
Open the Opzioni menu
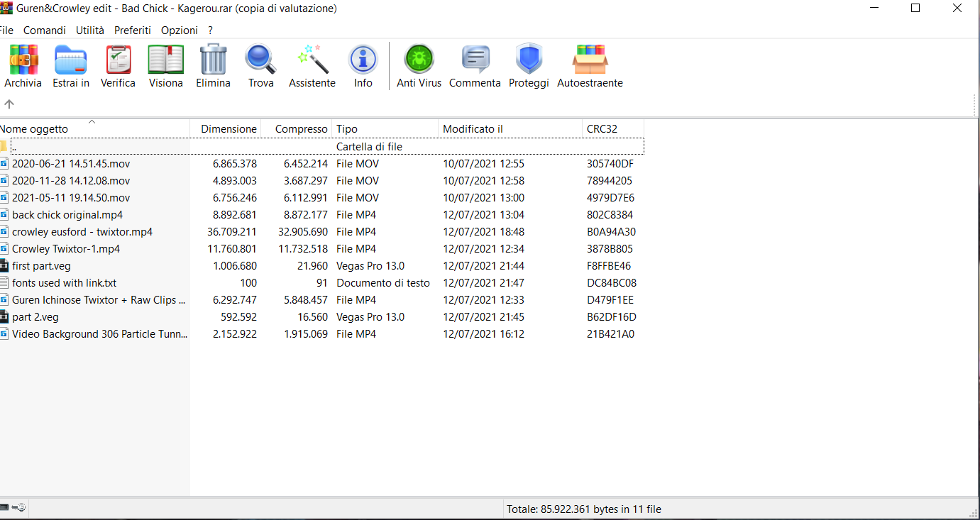pos(180,31)
